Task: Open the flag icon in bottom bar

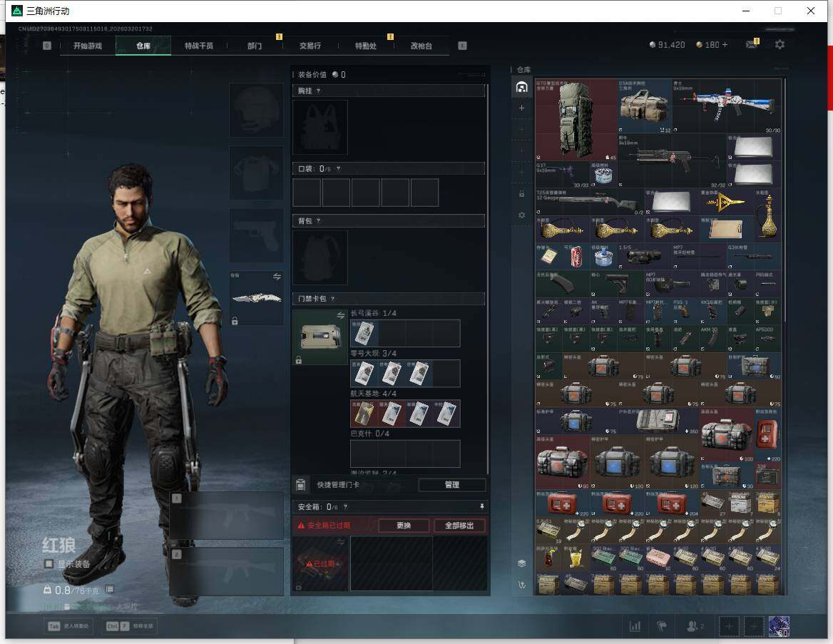Action: tap(662, 626)
